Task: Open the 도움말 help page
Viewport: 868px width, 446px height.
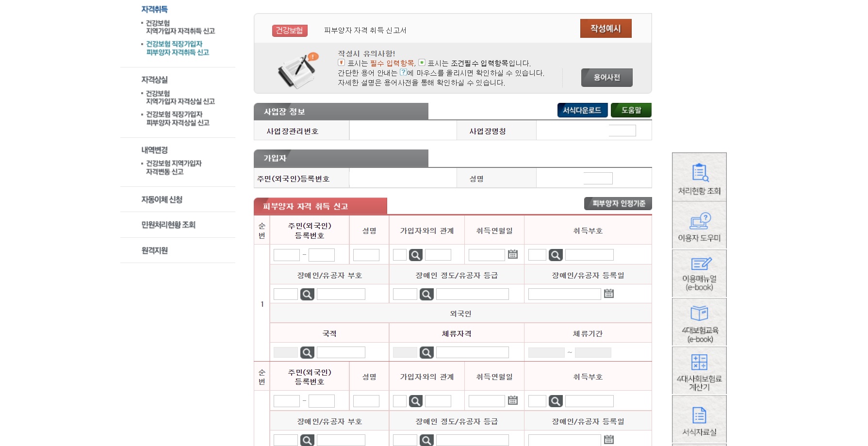Action: 631,110
